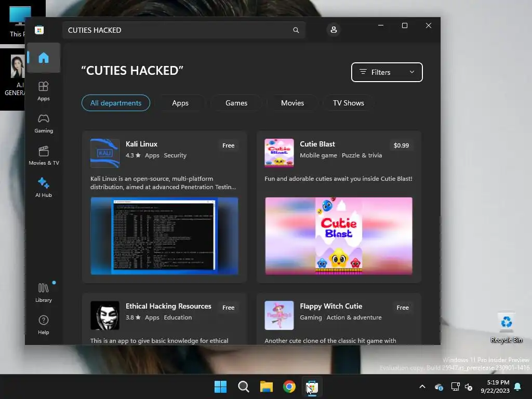Image resolution: width=532 pixels, height=399 pixels.
Task: Open Help in the Store sidebar
Action: (44, 325)
